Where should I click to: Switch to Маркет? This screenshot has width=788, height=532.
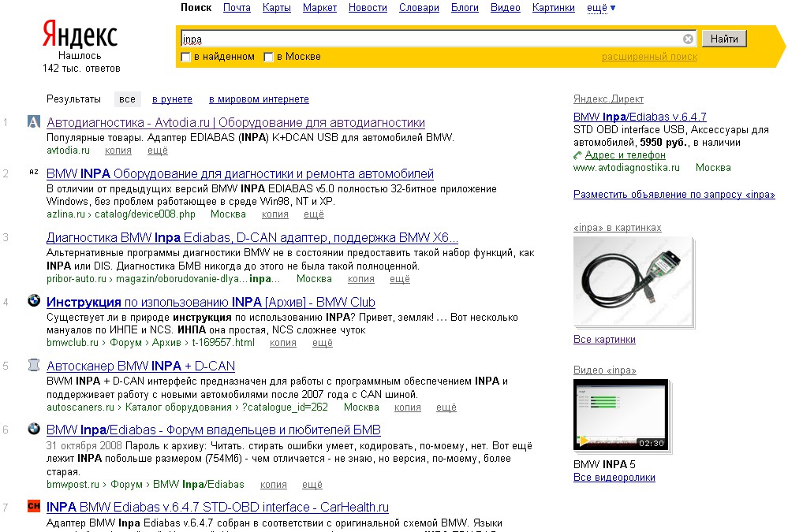point(319,8)
